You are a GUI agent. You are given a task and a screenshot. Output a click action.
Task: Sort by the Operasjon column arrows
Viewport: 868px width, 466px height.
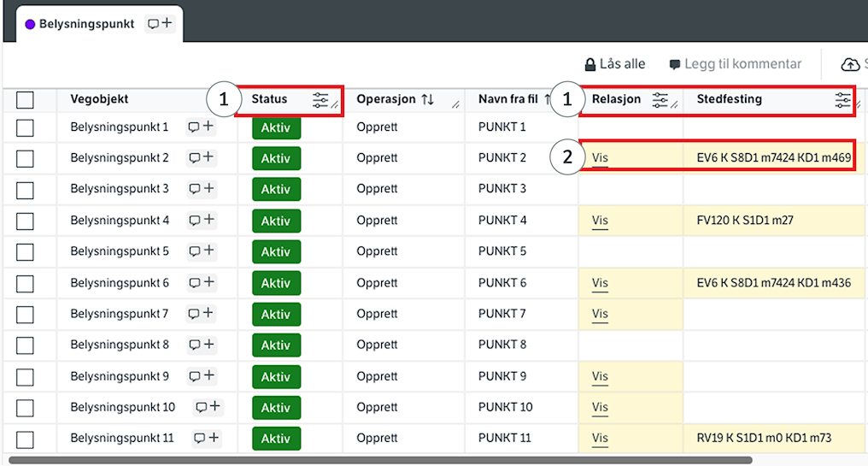coord(427,100)
